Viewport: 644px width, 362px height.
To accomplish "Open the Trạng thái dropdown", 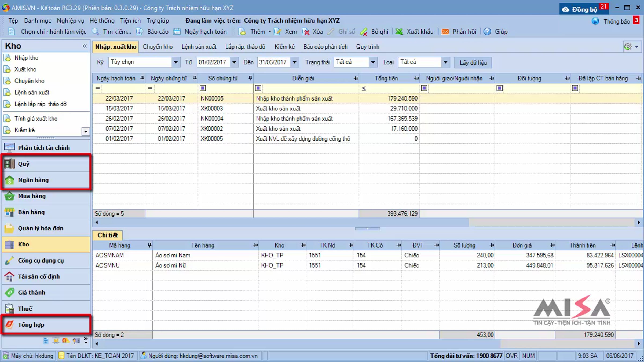I will pos(373,62).
